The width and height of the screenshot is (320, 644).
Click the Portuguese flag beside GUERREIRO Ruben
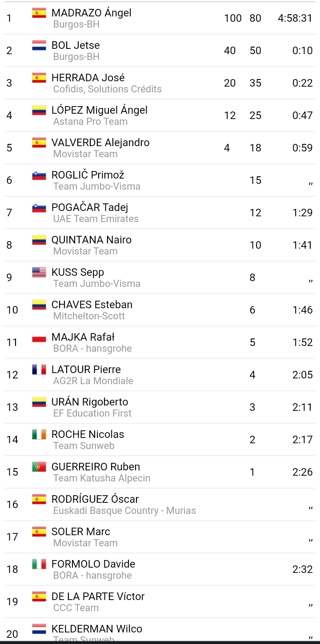39,467
